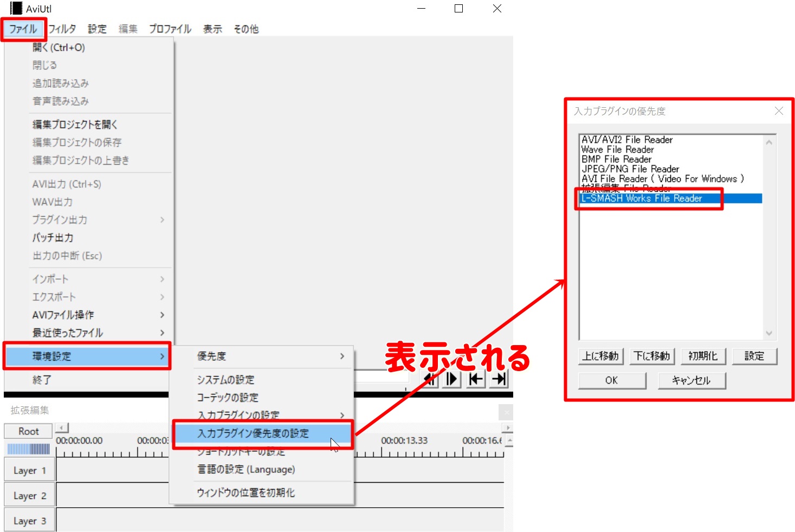795x532 pixels.
Task: Click キャンセル button
Action: pos(691,380)
